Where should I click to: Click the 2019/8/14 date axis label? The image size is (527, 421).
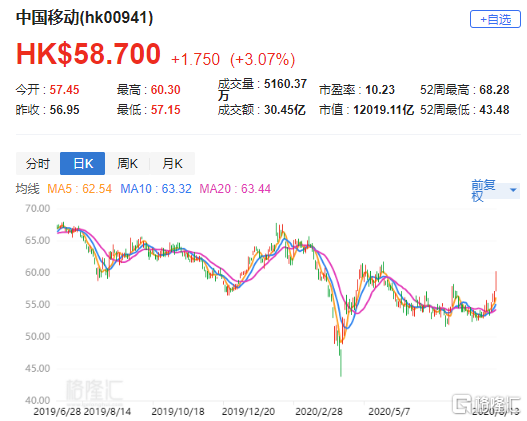[x=107, y=412]
